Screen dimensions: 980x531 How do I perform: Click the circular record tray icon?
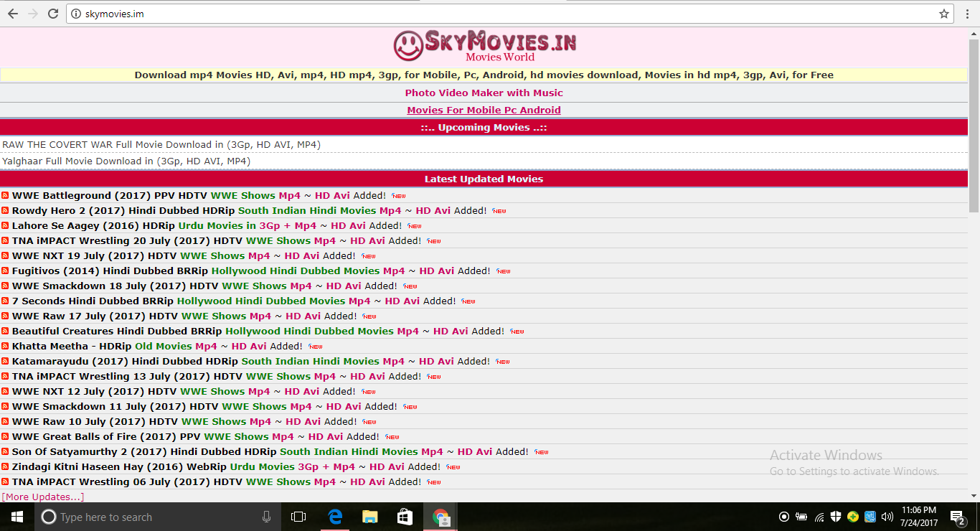click(x=783, y=517)
